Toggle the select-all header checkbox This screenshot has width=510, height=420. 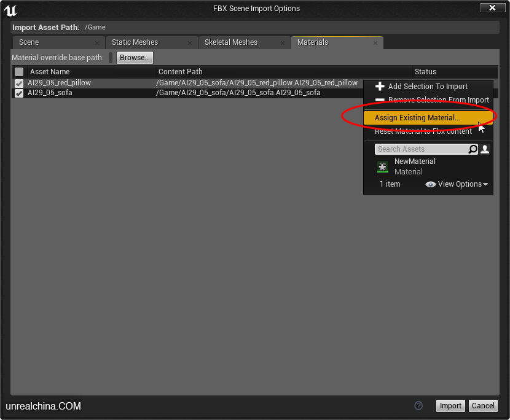coord(19,72)
